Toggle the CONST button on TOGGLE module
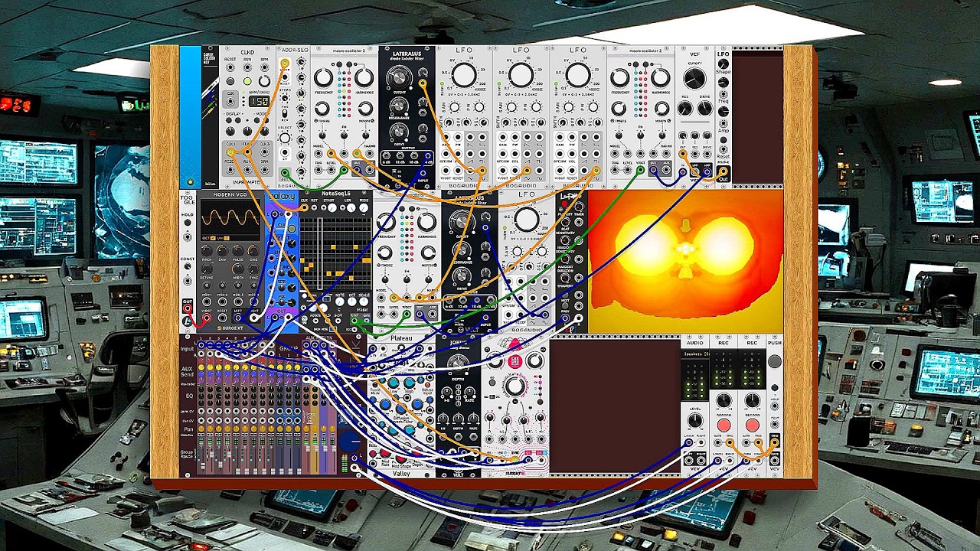Viewport: 980px width, 551px height. pos(188,266)
